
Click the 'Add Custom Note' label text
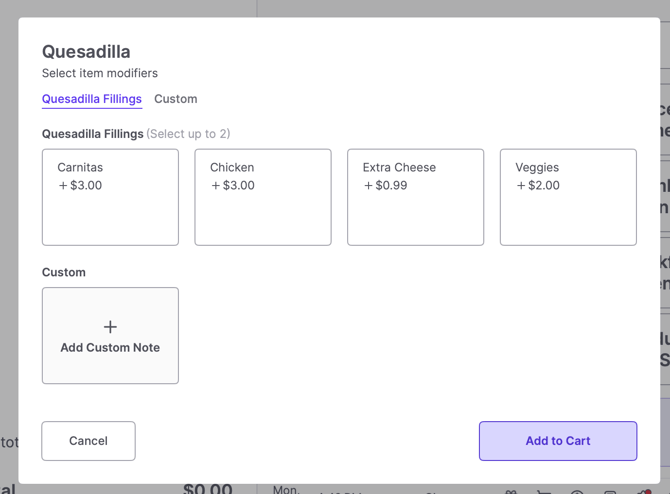click(110, 348)
